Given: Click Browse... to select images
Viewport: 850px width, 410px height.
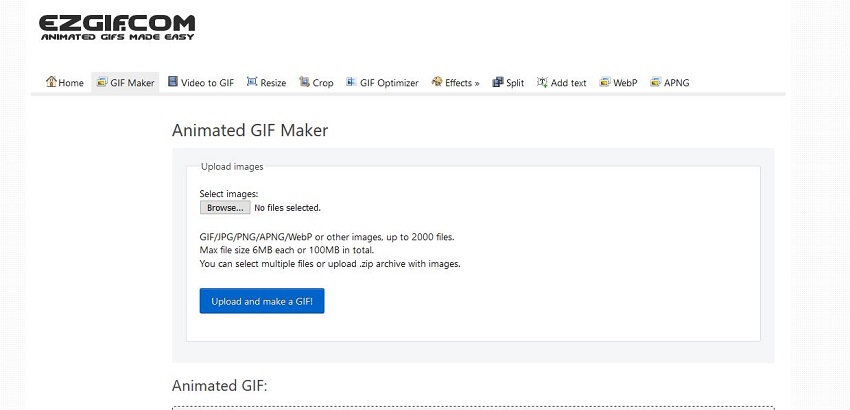Looking at the screenshot, I should (x=225, y=208).
